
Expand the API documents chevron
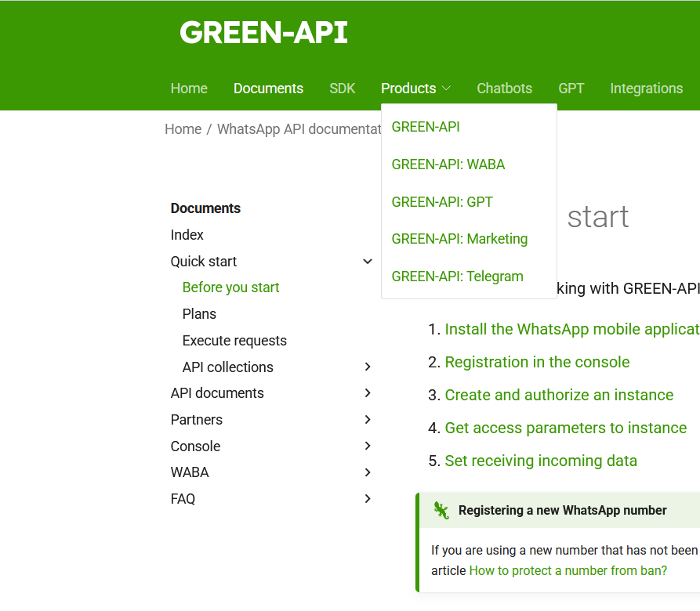(x=368, y=393)
